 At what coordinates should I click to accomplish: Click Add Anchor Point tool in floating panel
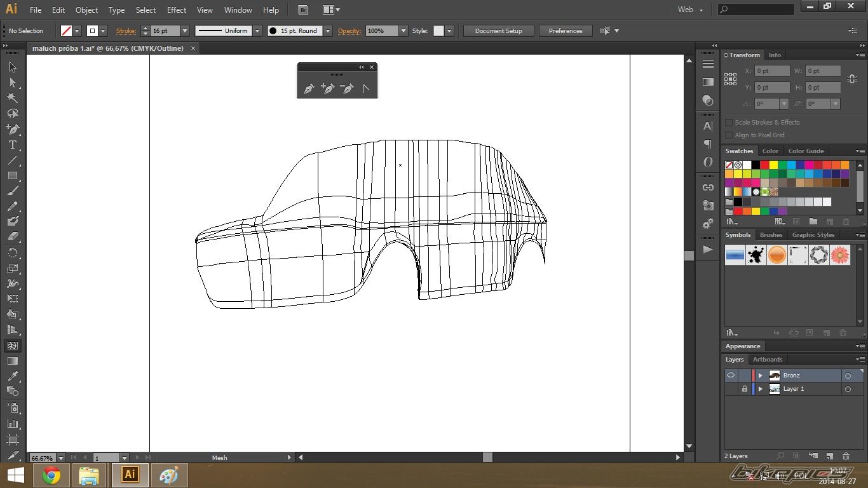(x=328, y=89)
